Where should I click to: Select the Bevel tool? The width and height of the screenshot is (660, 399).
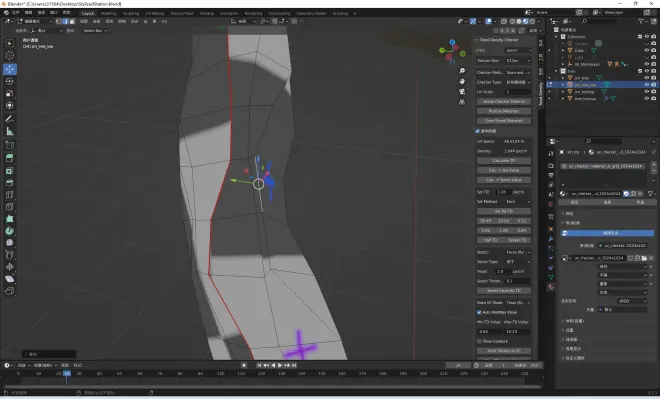pos(10,183)
